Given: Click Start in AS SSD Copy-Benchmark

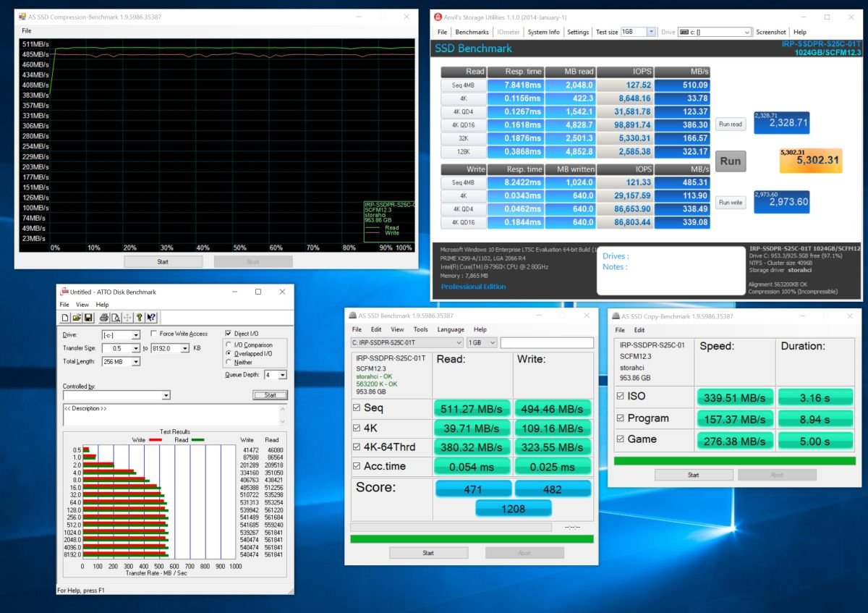Looking at the screenshot, I should [x=693, y=475].
